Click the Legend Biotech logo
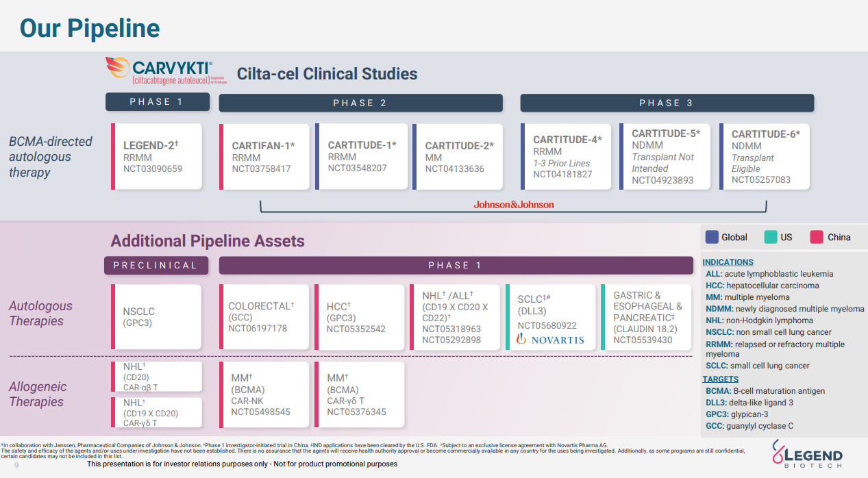Viewport: 868px width, 478px height. pyautogui.click(x=806, y=457)
